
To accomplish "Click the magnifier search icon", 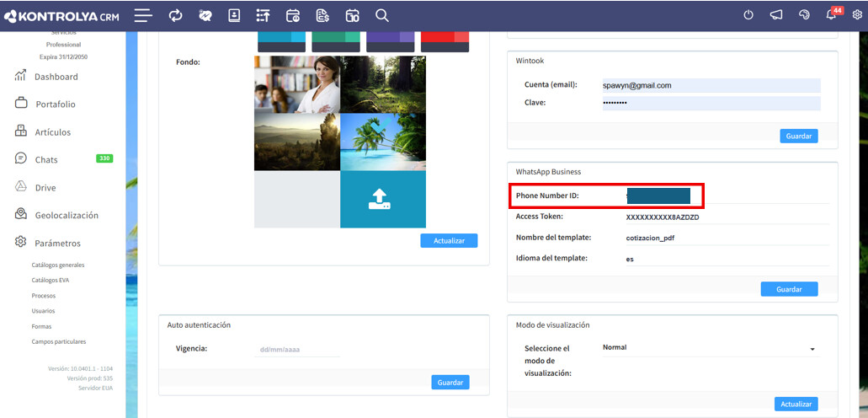I will (x=381, y=15).
